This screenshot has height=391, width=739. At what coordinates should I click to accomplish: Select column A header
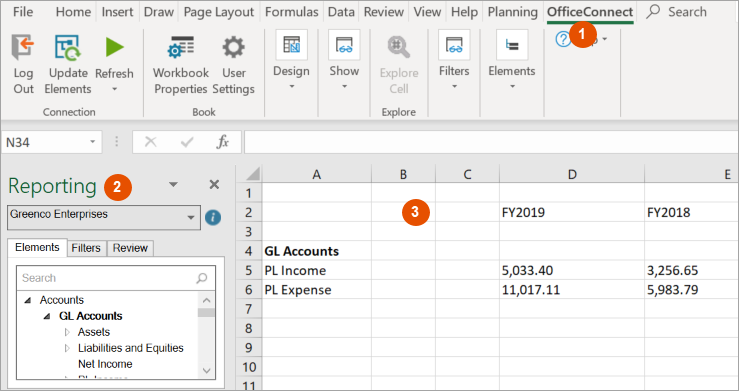pyautogui.click(x=317, y=174)
